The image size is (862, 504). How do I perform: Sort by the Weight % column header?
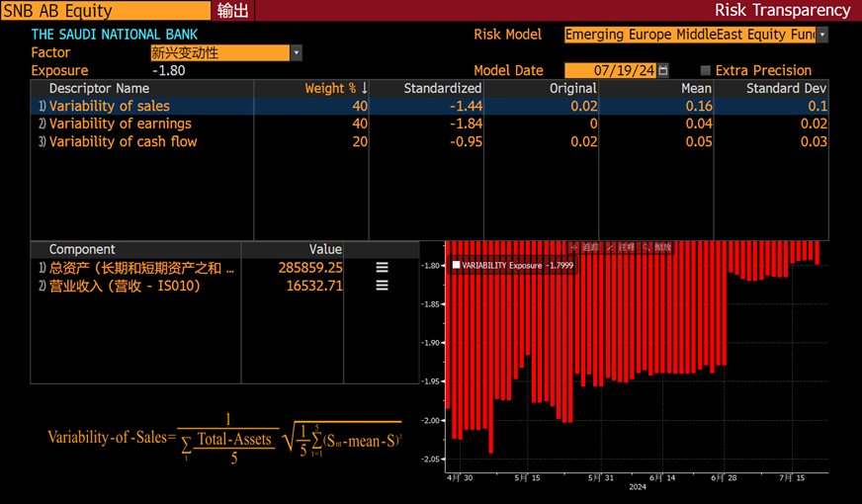click(x=330, y=88)
